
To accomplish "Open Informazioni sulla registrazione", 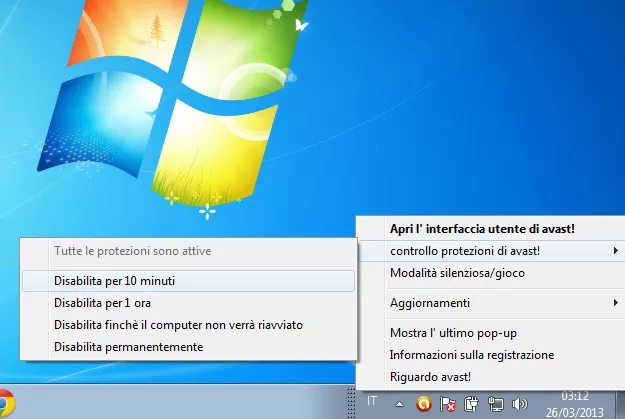I will click(492, 355).
